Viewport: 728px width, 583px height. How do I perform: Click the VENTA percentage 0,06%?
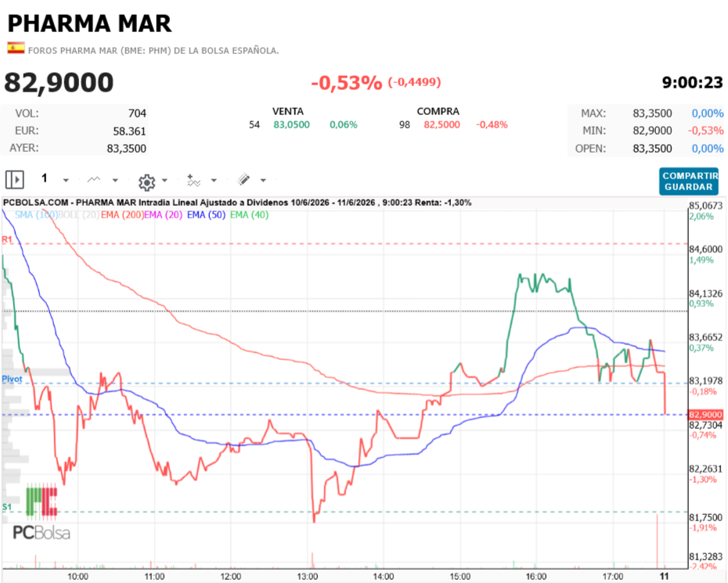(344, 125)
